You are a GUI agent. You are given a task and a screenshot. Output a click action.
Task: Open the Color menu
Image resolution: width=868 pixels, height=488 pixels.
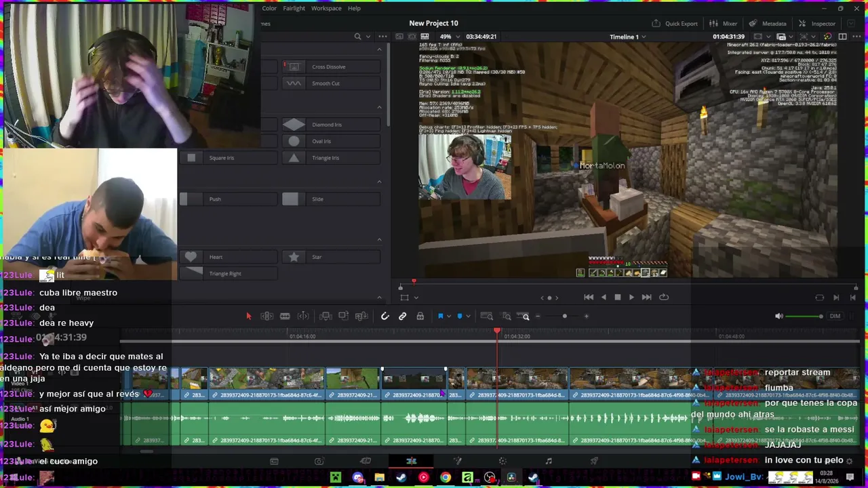[269, 8]
